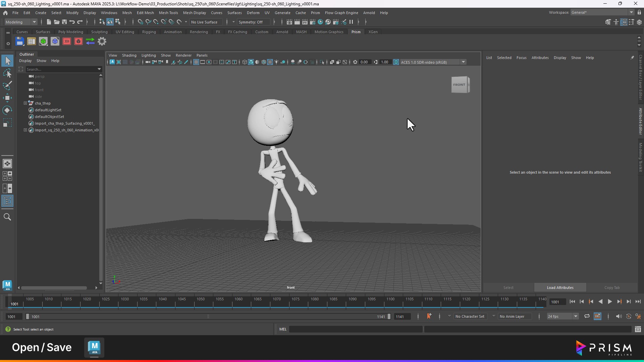This screenshot has width=644, height=362.
Task: Activate the Move tool
Action: (7, 98)
